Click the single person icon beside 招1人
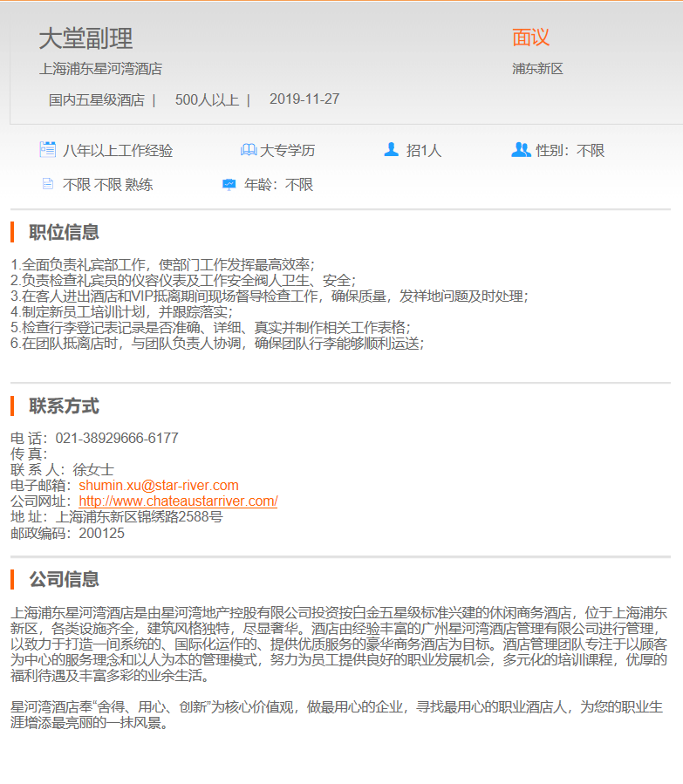The width and height of the screenshot is (683, 784). pos(392,150)
